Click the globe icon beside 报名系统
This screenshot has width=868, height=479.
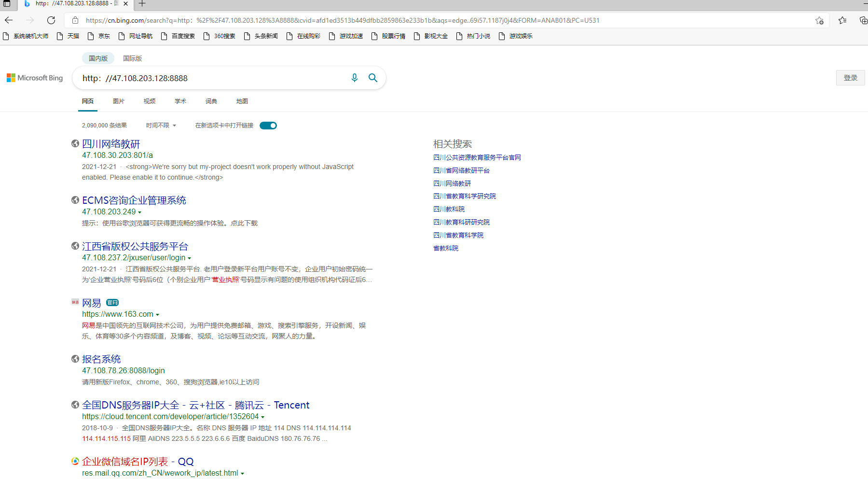(75, 359)
